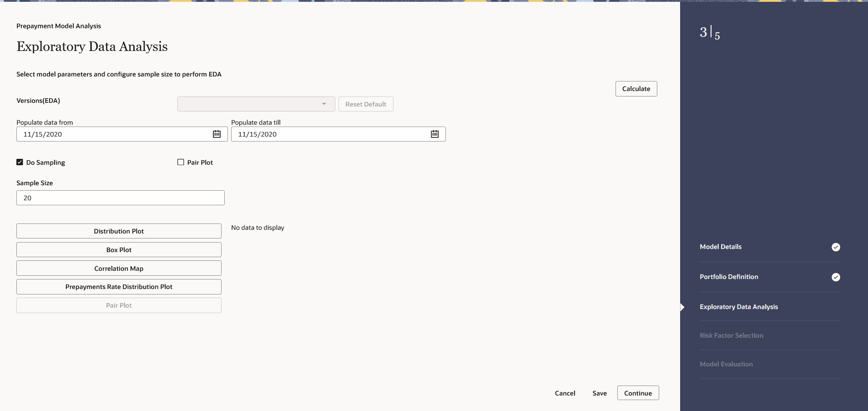Open the Model Evaluation step
This screenshot has width=868, height=411.
726,364
